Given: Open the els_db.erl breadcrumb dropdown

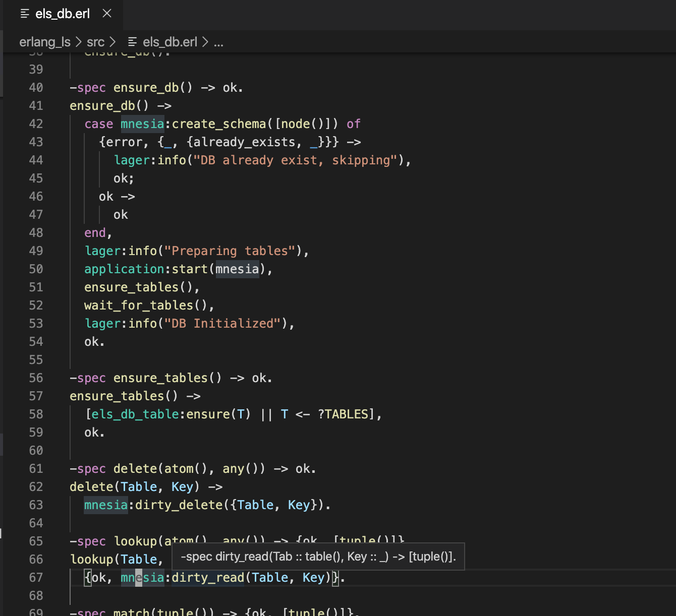Looking at the screenshot, I should [x=170, y=42].
